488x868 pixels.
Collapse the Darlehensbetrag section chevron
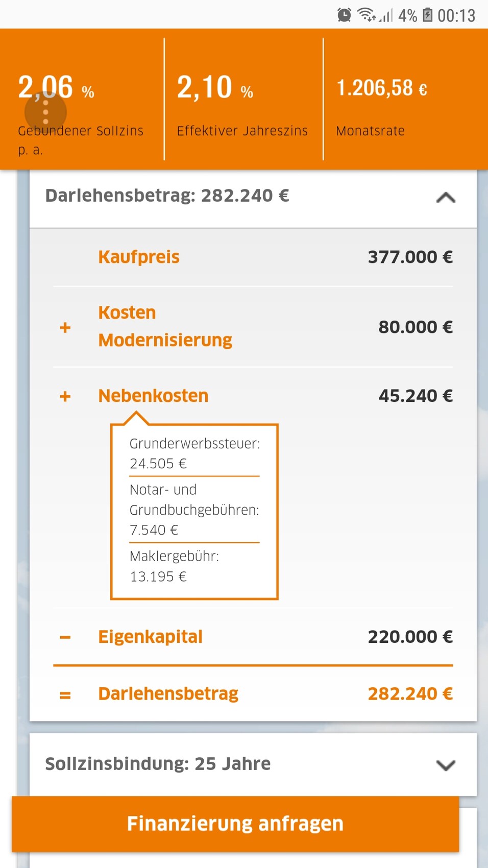446,197
